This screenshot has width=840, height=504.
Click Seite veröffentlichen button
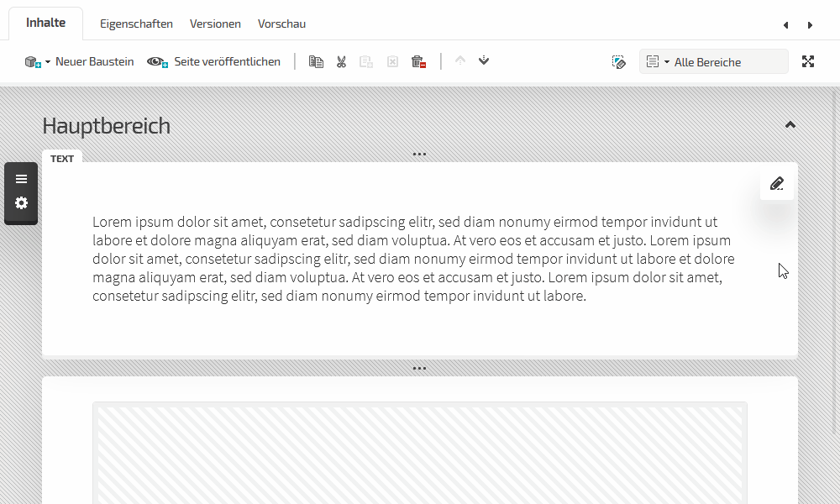coord(214,61)
